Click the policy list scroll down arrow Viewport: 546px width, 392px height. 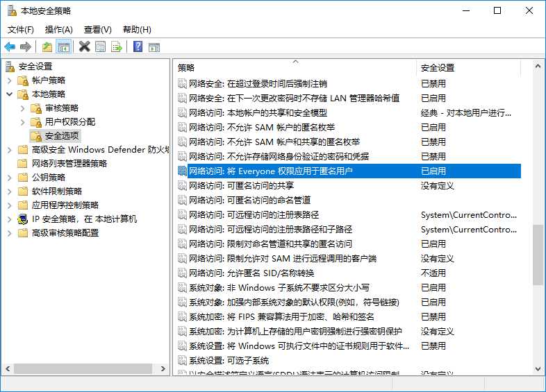tap(538, 368)
